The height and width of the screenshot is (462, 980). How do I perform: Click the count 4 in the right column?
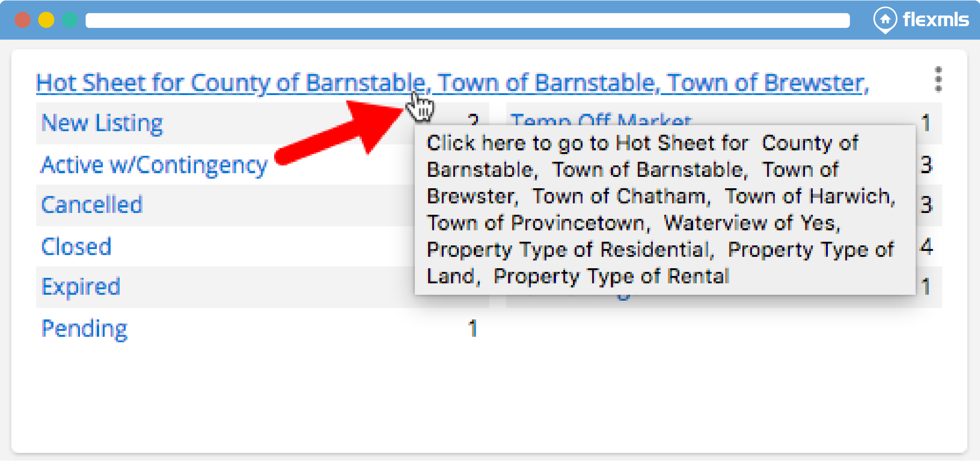point(926,246)
